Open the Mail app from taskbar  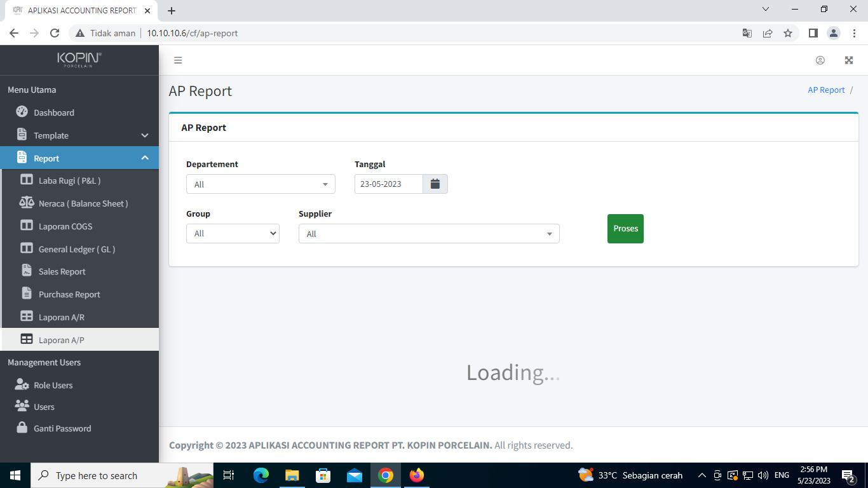click(x=355, y=475)
